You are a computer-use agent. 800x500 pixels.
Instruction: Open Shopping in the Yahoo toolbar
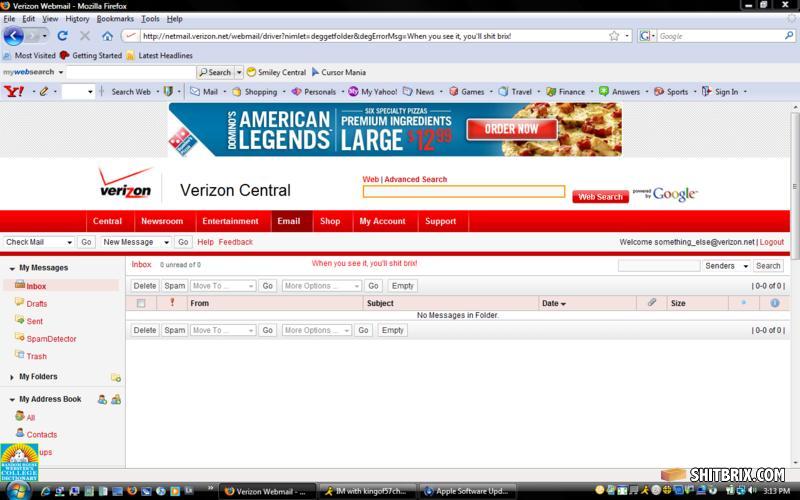tap(255, 92)
